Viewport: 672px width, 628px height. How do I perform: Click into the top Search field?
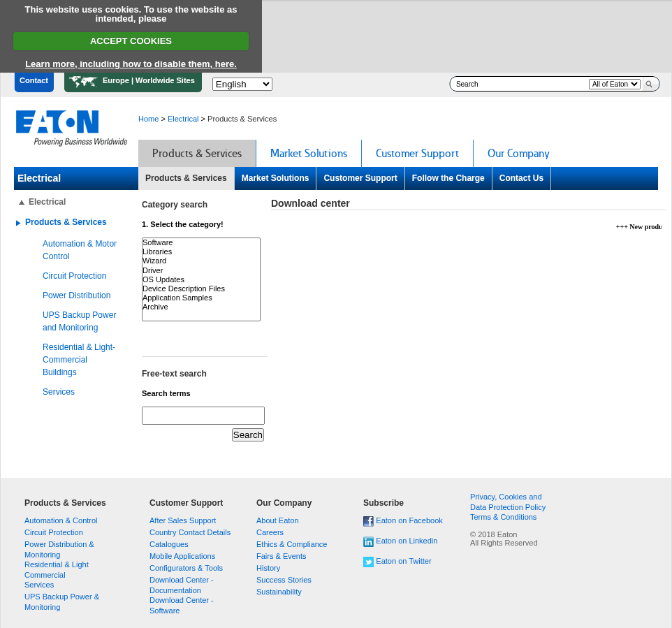[520, 84]
